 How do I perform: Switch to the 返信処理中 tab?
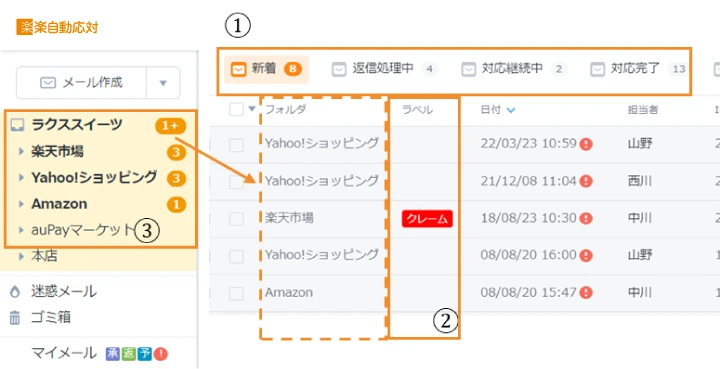[384, 69]
